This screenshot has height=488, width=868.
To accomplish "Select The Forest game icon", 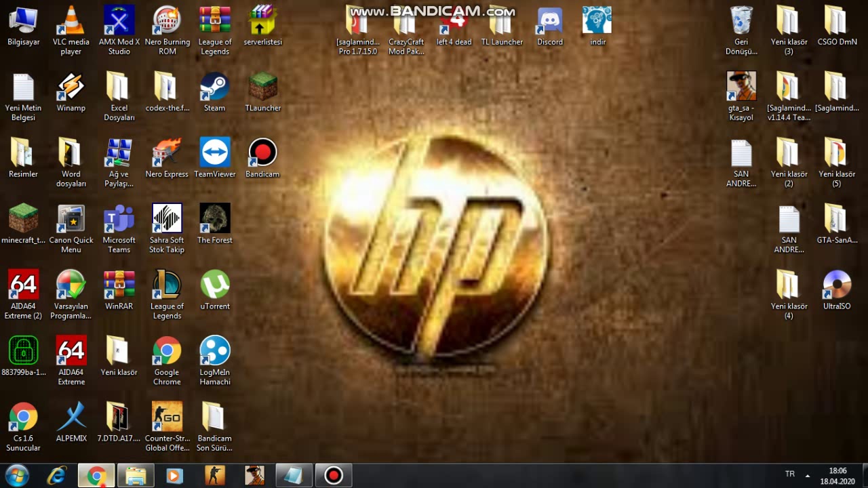I will point(214,224).
